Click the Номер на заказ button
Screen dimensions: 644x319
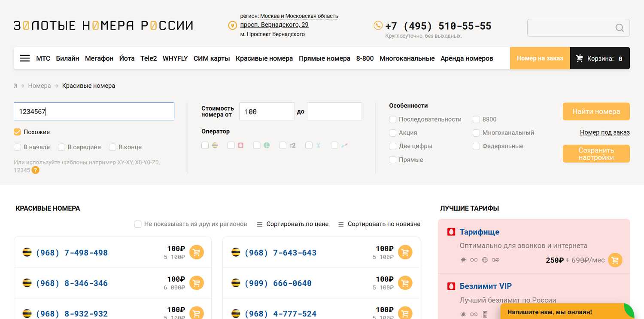[540, 58]
